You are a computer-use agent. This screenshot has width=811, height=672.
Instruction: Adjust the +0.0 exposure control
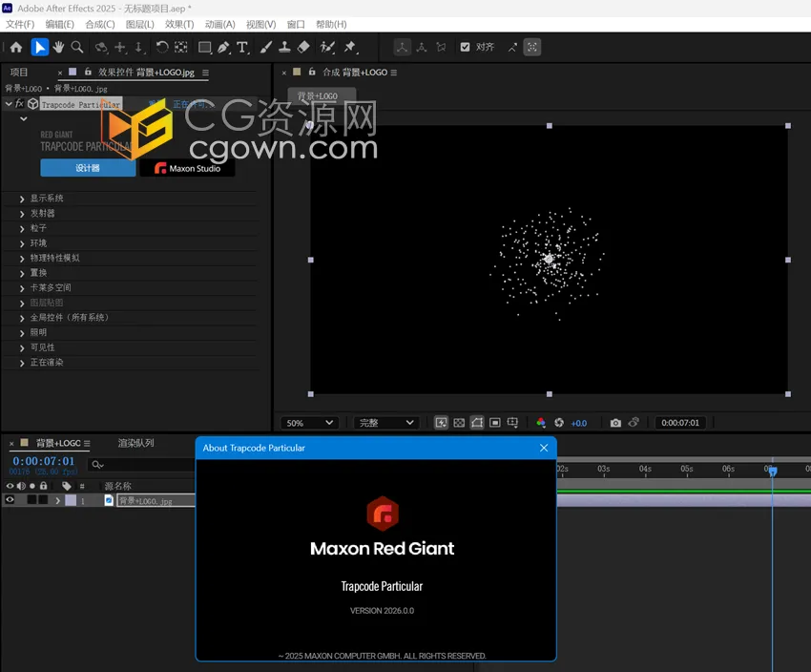(579, 423)
